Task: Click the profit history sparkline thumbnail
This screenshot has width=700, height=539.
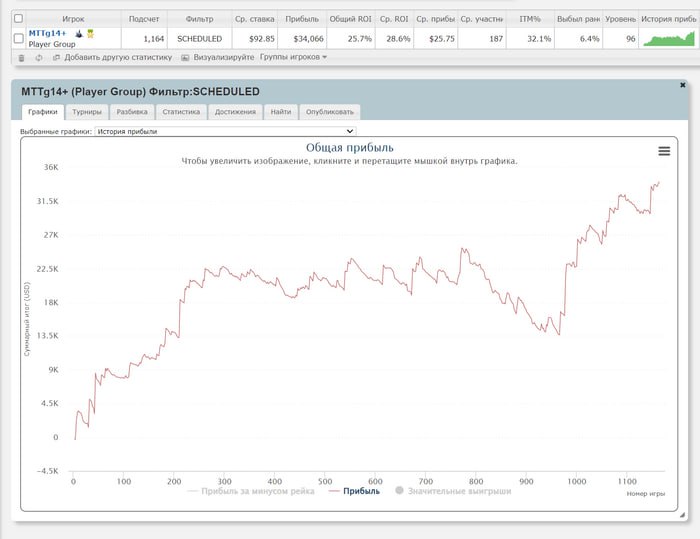Action: point(669,38)
